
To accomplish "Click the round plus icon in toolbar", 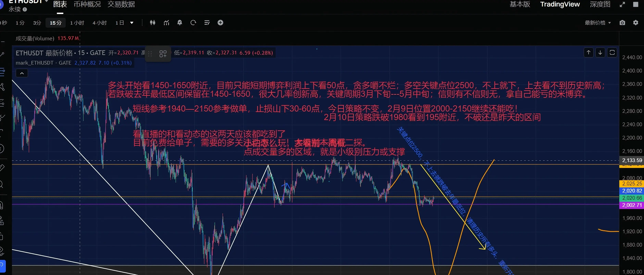I will pyautogui.click(x=220, y=23).
